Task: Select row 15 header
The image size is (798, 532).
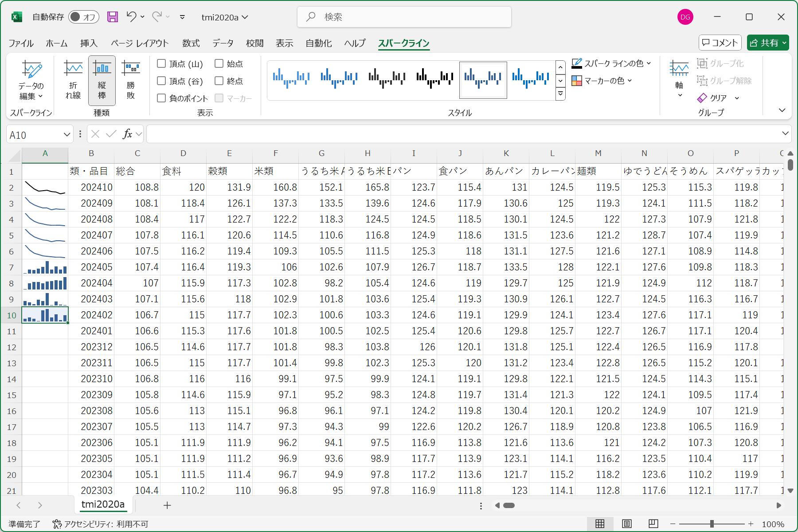Action: tap(12, 395)
